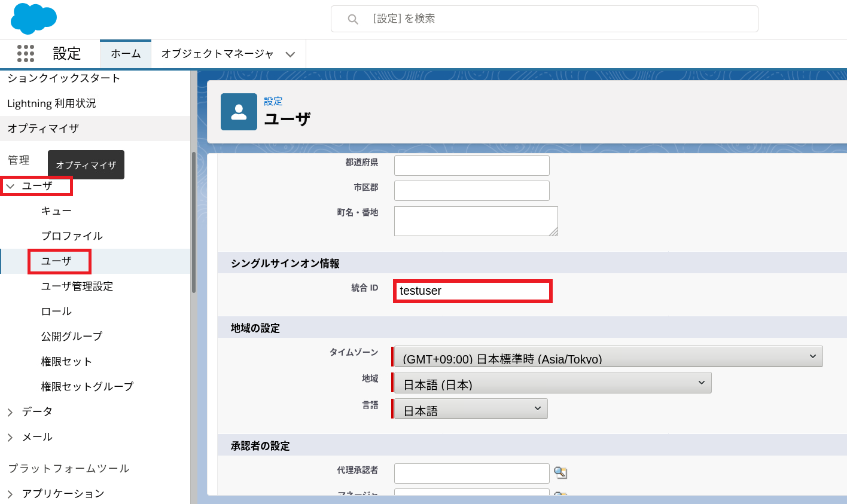The width and height of the screenshot is (847, 504).
Task: Click the 都道府県 input field
Action: pyautogui.click(x=472, y=166)
